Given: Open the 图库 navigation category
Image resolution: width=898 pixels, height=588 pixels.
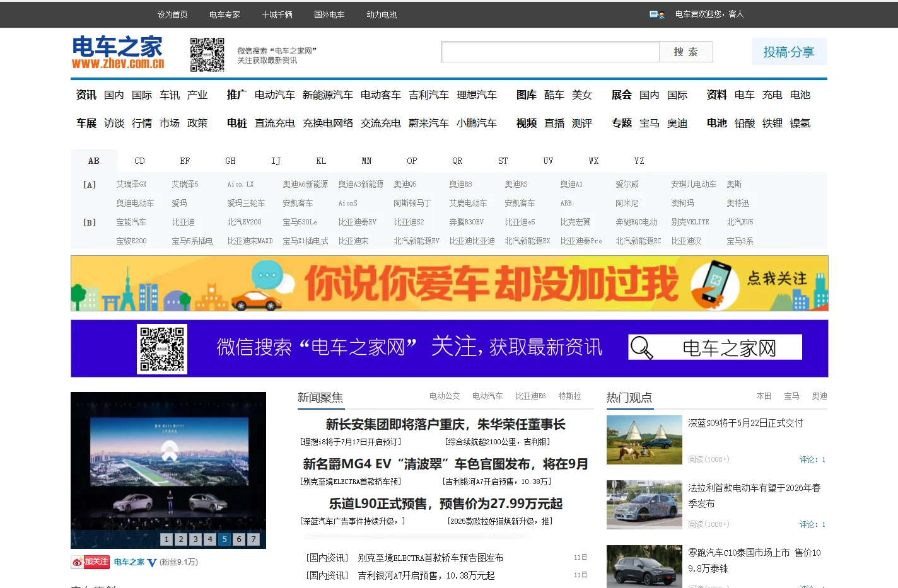Looking at the screenshot, I should click(x=526, y=95).
